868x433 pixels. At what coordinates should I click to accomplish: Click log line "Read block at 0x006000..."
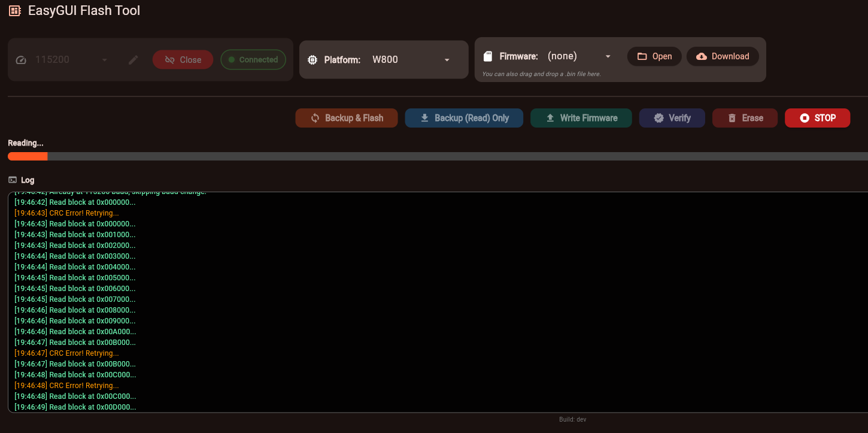[75, 289]
